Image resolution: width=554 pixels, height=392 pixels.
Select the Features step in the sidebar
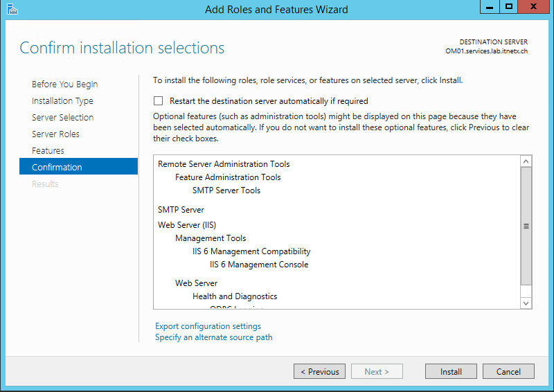click(48, 150)
